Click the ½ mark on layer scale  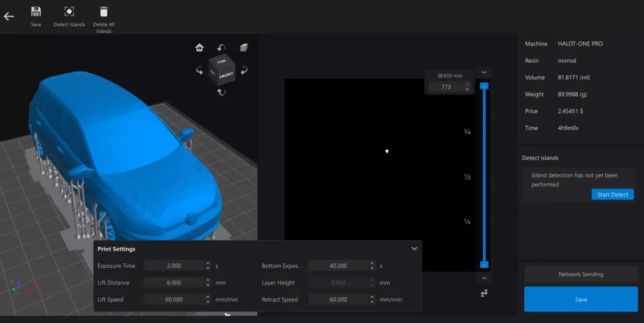click(x=467, y=177)
